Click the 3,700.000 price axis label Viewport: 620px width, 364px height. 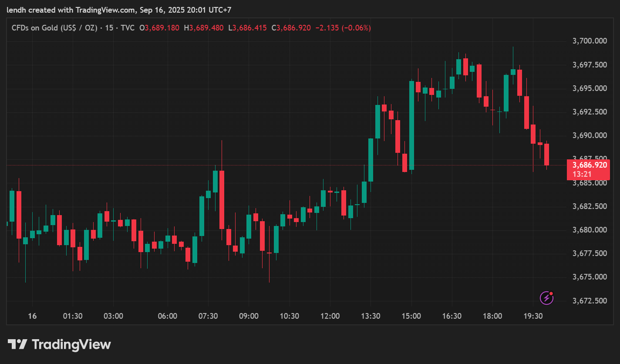pyautogui.click(x=590, y=41)
